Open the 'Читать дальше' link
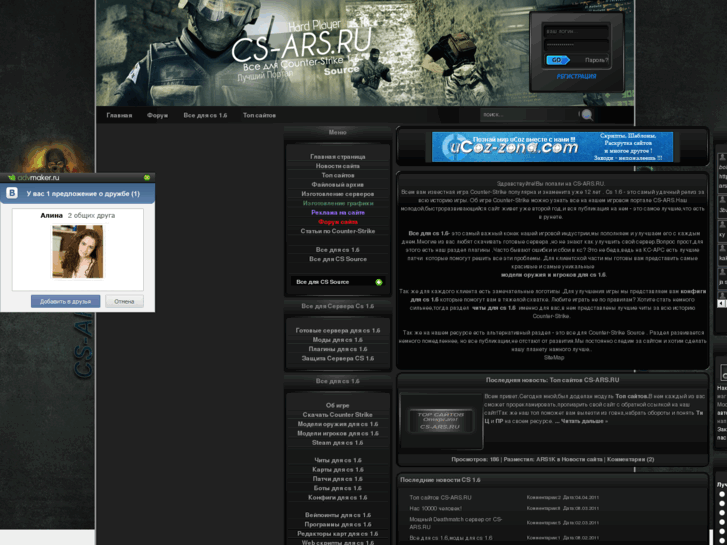 coord(583,421)
